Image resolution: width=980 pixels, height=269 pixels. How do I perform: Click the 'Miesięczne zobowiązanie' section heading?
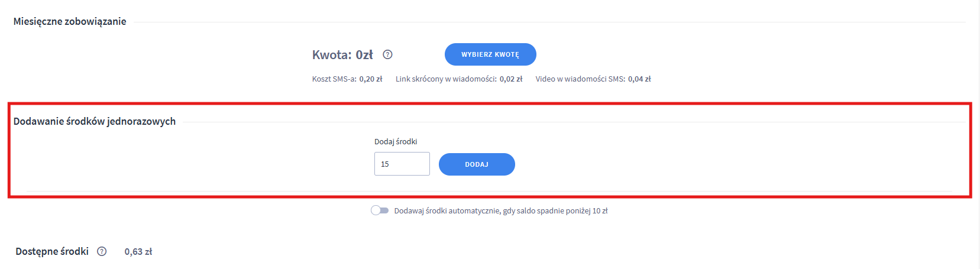pos(70,21)
